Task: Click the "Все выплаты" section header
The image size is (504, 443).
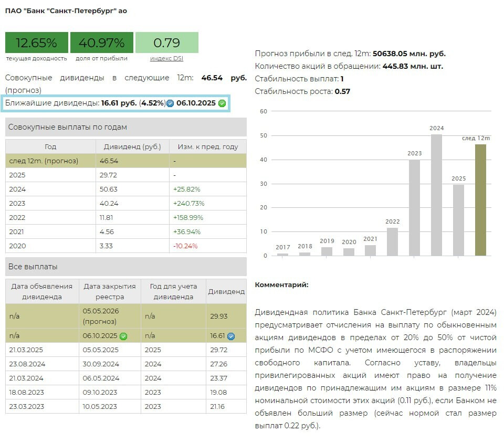Action: 125,267
